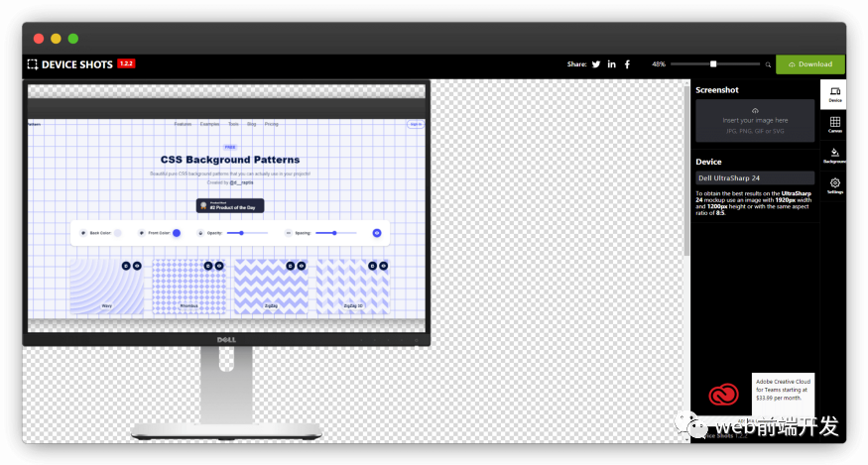Click the 'Screenshot' panel heading
Viewport: 868px width, 465px height.
pos(717,89)
